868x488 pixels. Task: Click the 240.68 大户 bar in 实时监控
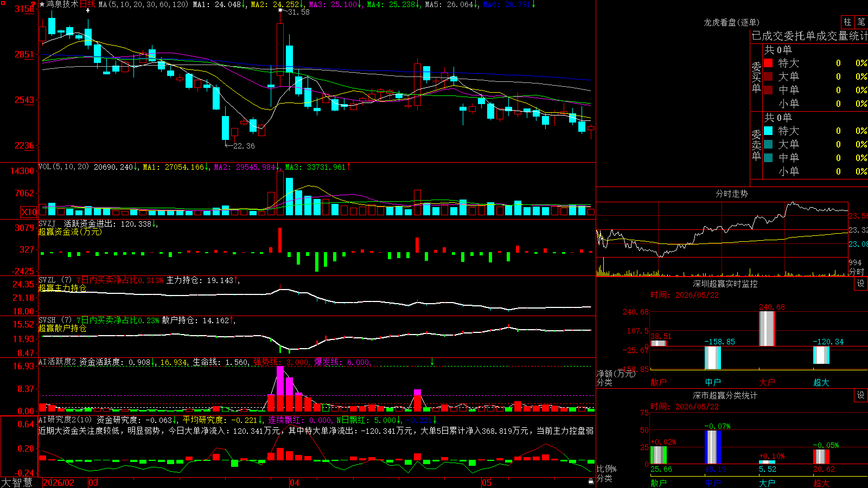click(767, 329)
